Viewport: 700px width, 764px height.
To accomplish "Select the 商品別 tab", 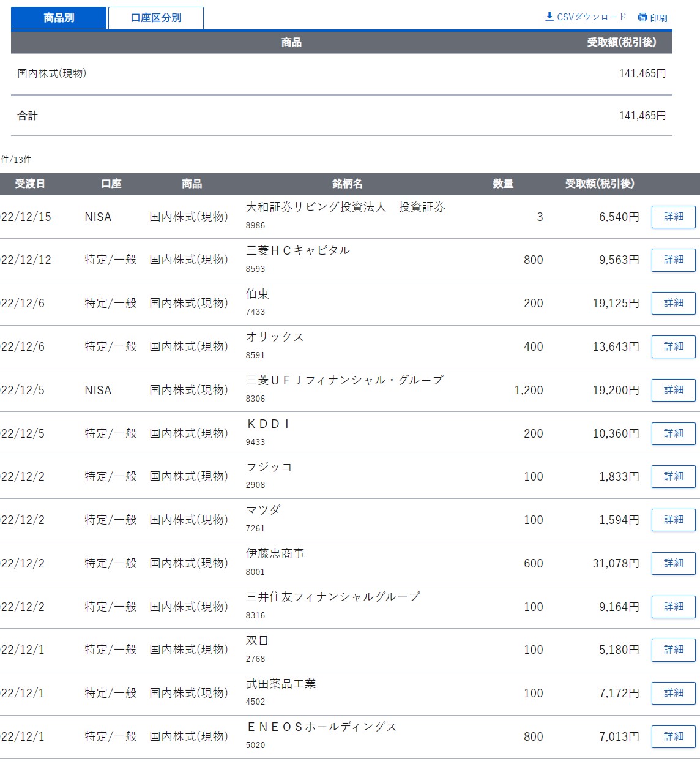I will 59,18.
